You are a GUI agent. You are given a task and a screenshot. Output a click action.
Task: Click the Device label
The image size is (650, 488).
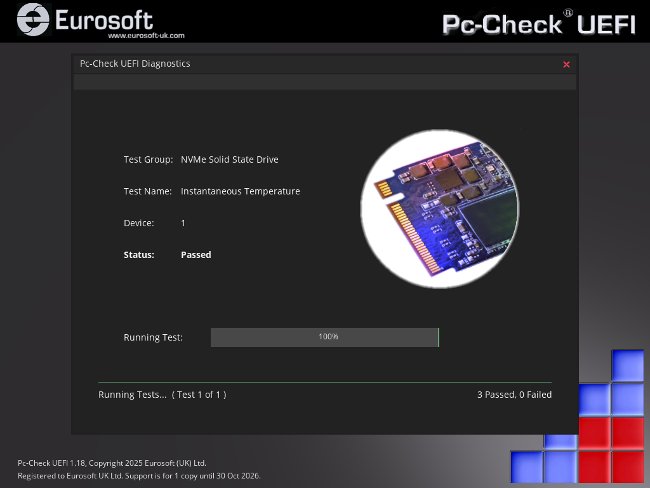click(138, 223)
